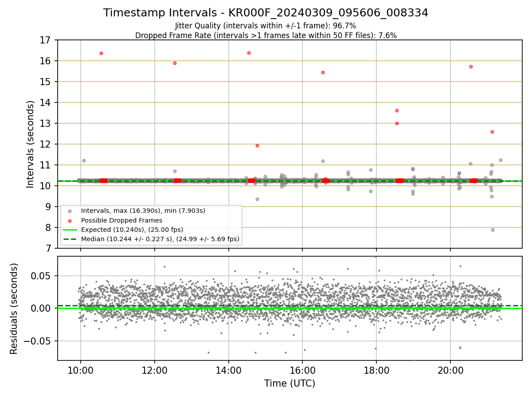
Task: Click the plot title 'Timestamp Intervals - KR000F_20240309_095606_008334'
Action: [266, 13]
